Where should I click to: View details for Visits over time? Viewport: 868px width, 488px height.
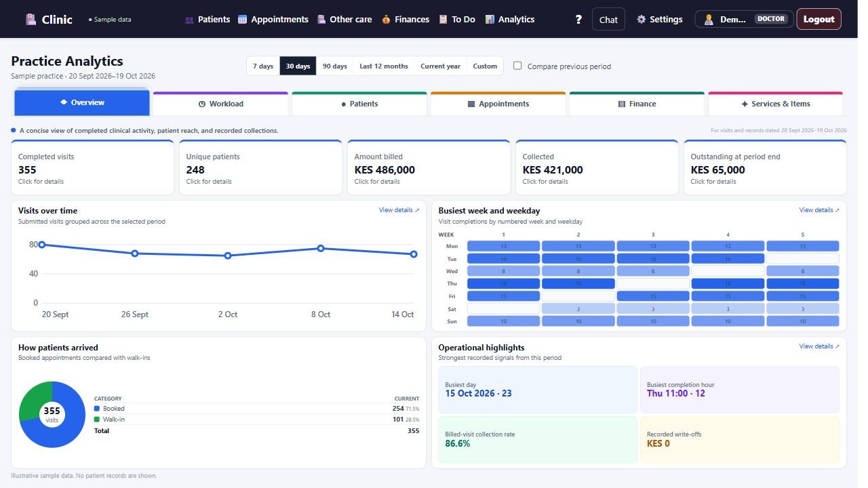[x=399, y=210]
